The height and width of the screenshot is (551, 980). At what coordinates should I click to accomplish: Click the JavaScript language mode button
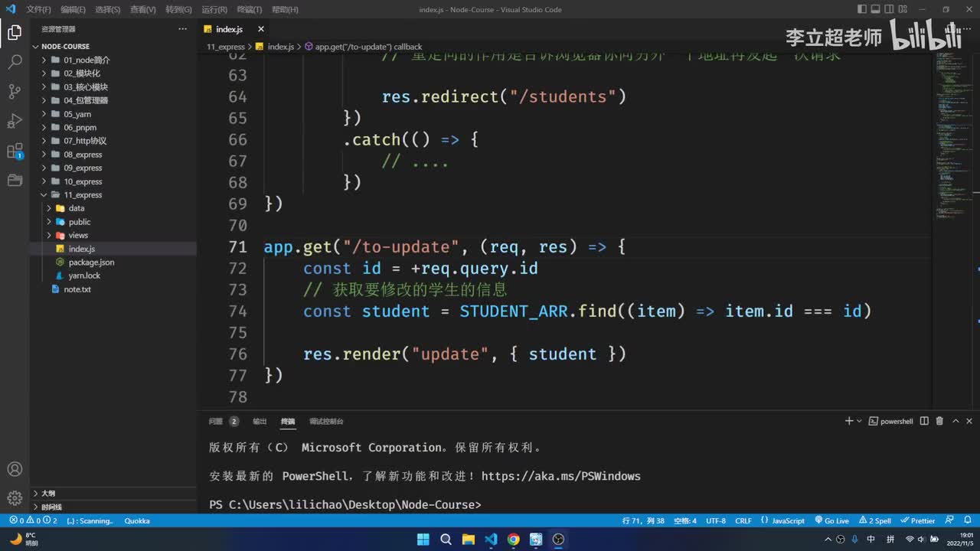[x=783, y=520]
